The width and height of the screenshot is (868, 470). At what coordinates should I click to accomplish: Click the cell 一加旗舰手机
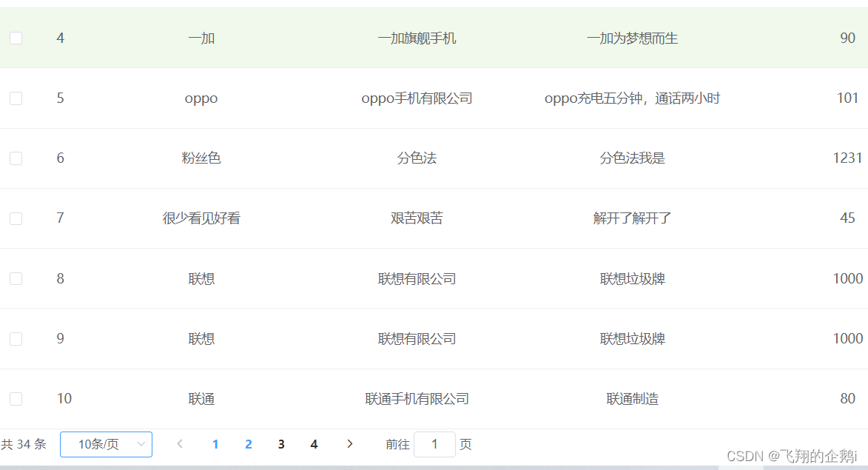417,38
